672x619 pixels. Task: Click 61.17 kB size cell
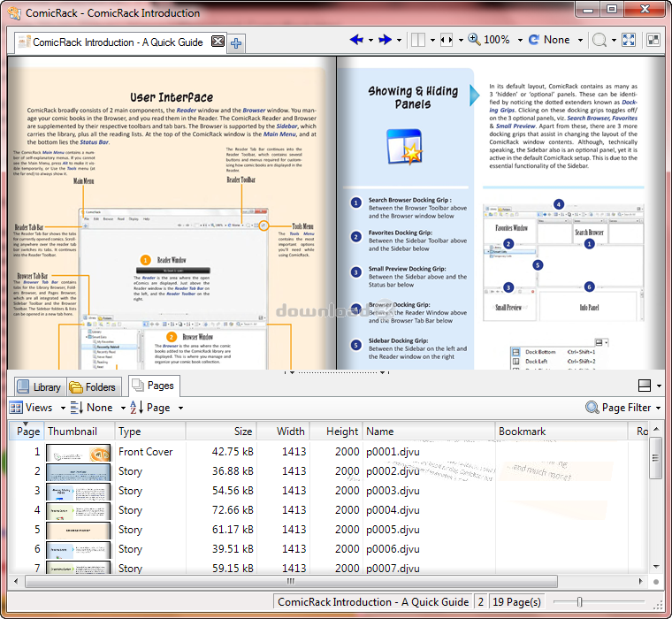233,530
